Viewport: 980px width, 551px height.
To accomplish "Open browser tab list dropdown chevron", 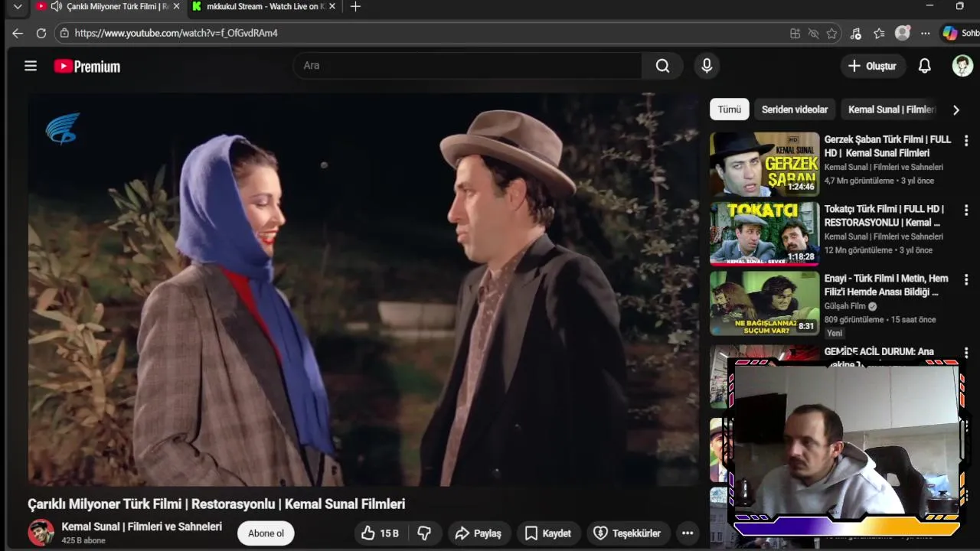I will (18, 7).
